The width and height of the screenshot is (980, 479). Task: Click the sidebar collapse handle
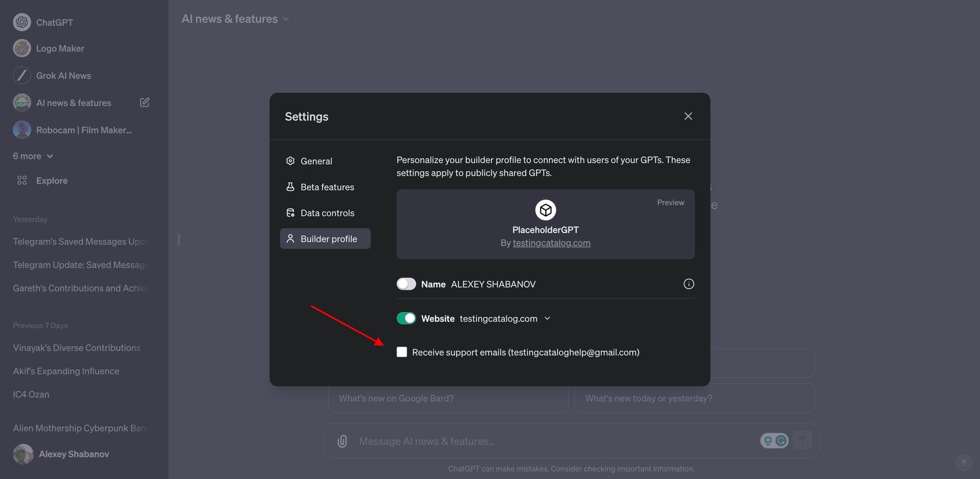pyautogui.click(x=179, y=239)
